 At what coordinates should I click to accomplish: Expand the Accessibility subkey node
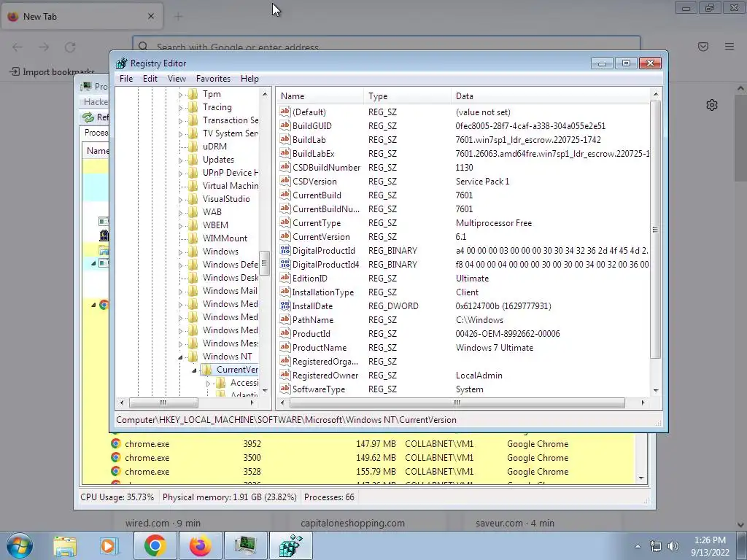point(208,384)
